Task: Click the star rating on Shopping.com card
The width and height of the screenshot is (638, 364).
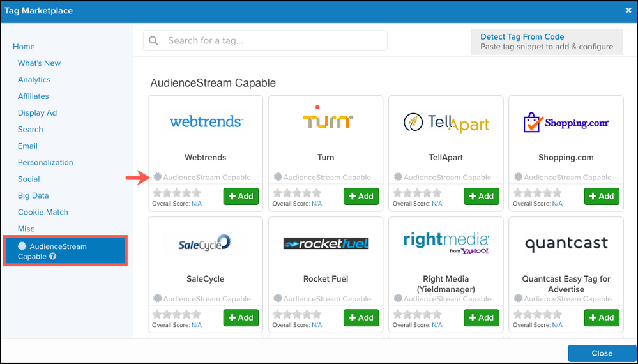Action: pos(537,193)
